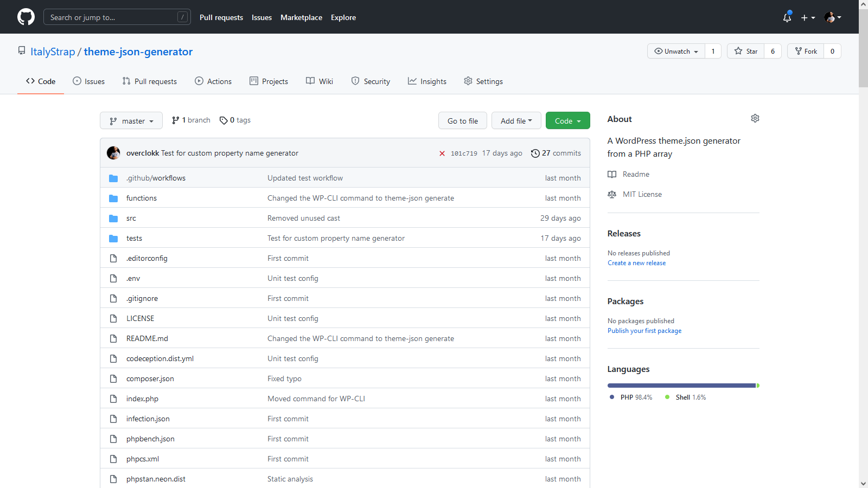Open the theme-json-generator repository link
This screenshot has height=488, width=868.
pyautogui.click(x=138, y=52)
